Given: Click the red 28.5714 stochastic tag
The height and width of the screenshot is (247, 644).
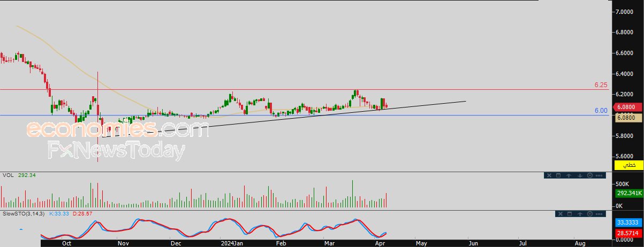Looking at the screenshot, I should coord(628,234).
